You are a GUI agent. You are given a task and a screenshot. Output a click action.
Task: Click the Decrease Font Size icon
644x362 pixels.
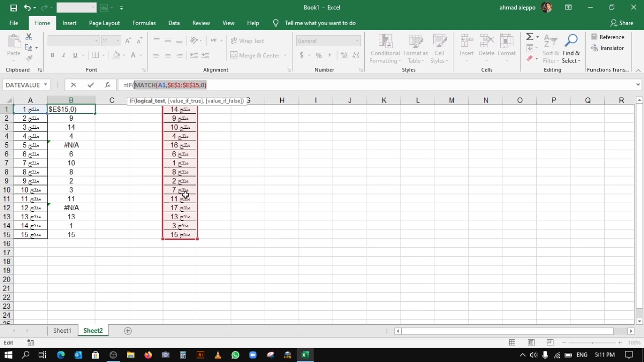click(x=139, y=41)
